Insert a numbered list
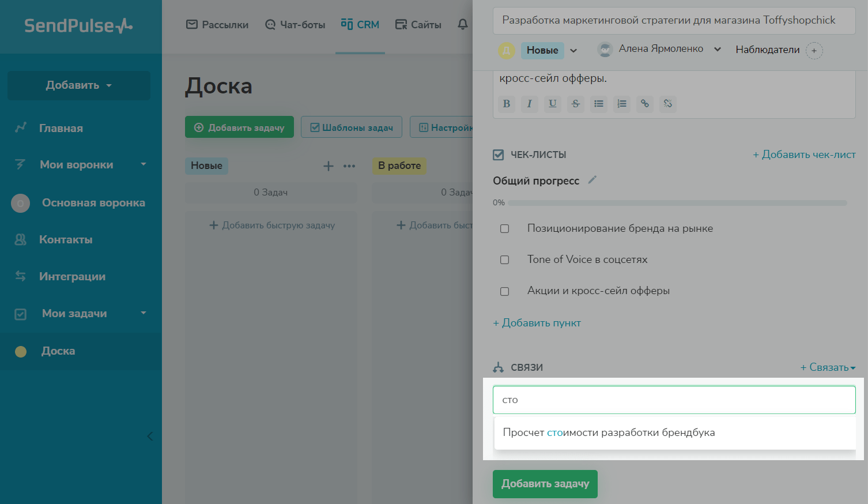The width and height of the screenshot is (868, 504). coord(621,104)
